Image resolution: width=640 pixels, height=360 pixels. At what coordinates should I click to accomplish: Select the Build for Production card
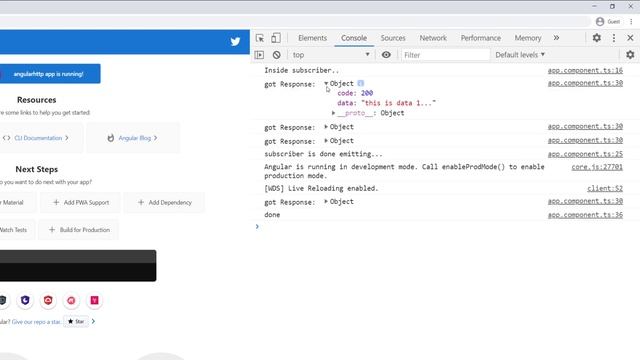tap(79, 230)
